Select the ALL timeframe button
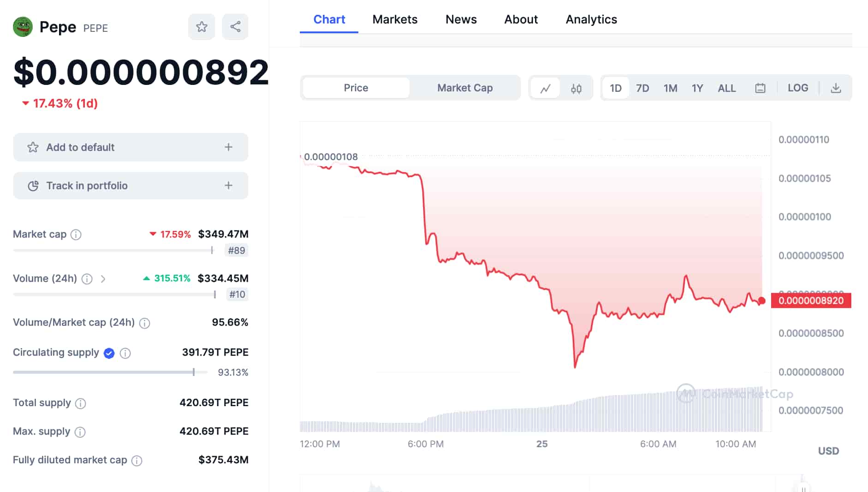The height and width of the screenshot is (492, 868). click(x=726, y=88)
